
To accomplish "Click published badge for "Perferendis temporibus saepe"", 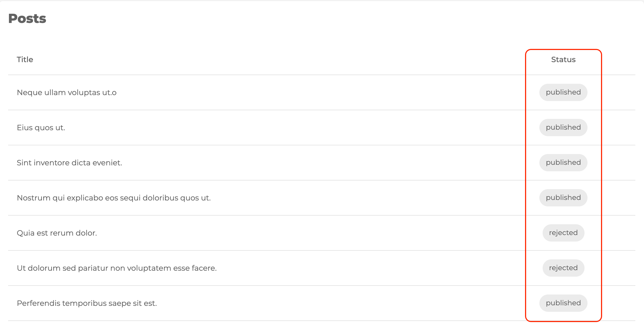I will pos(563,303).
